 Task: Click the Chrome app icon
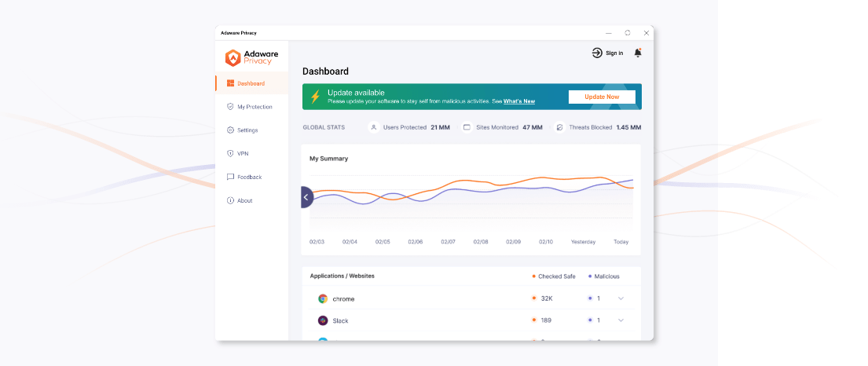(323, 298)
